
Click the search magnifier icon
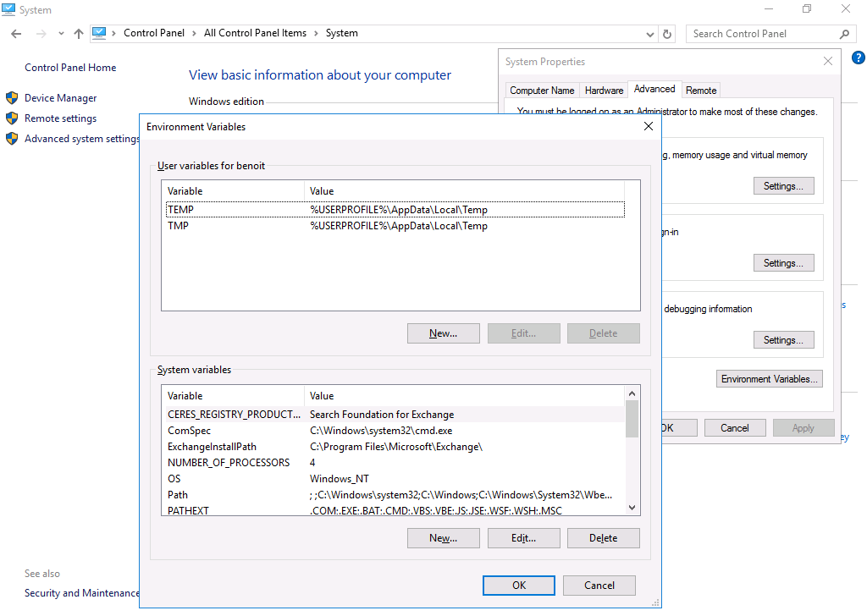pos(843,34)
